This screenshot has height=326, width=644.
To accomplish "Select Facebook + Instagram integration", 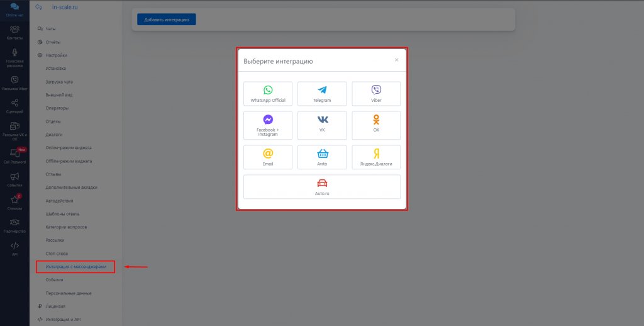I will (x=268, y=125).
